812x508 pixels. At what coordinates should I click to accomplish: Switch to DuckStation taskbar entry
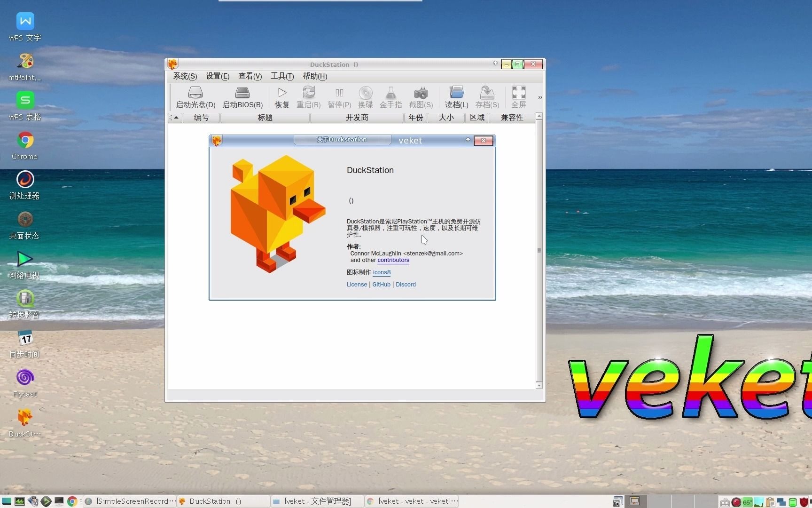pyautogui.click(x=223, y=501)
